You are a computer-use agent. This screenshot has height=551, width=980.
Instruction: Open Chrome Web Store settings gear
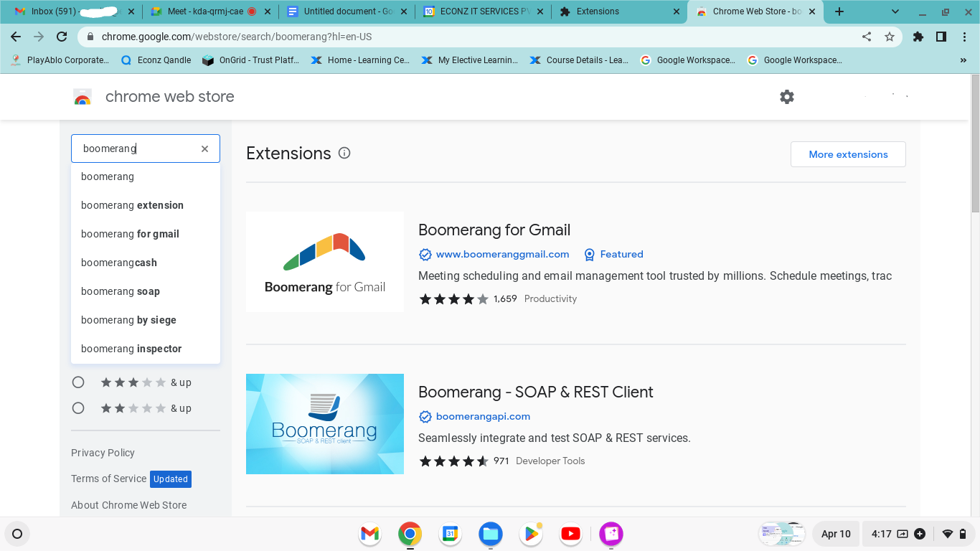[x=787, y=97]
